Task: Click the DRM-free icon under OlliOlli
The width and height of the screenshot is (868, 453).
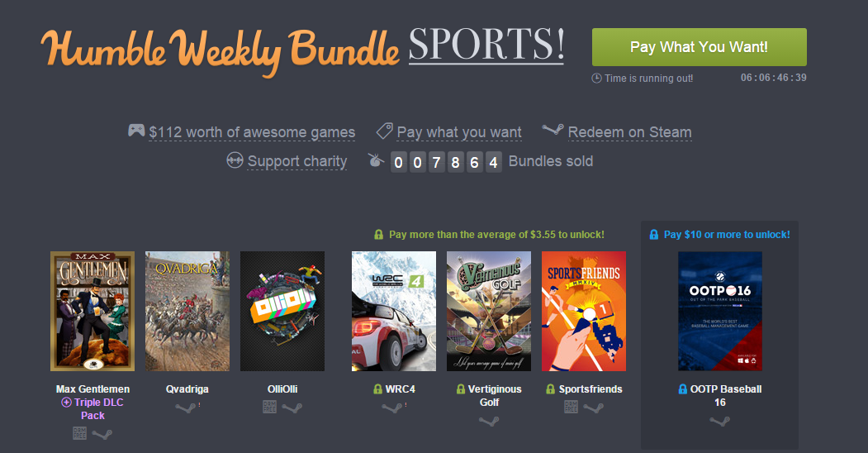Action: [269, 407]
